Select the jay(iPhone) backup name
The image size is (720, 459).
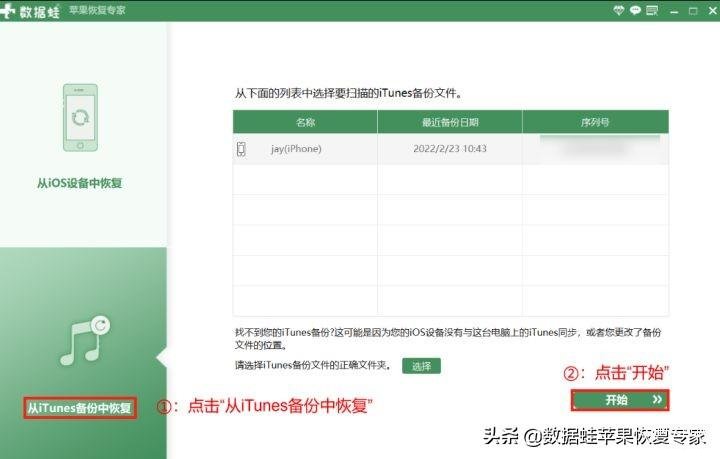tap(296, 149)
